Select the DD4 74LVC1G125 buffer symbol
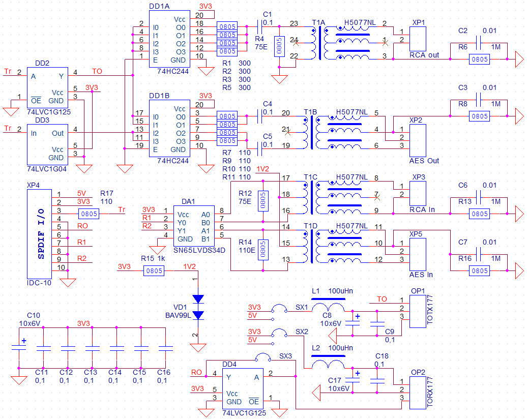 (243, 389)
